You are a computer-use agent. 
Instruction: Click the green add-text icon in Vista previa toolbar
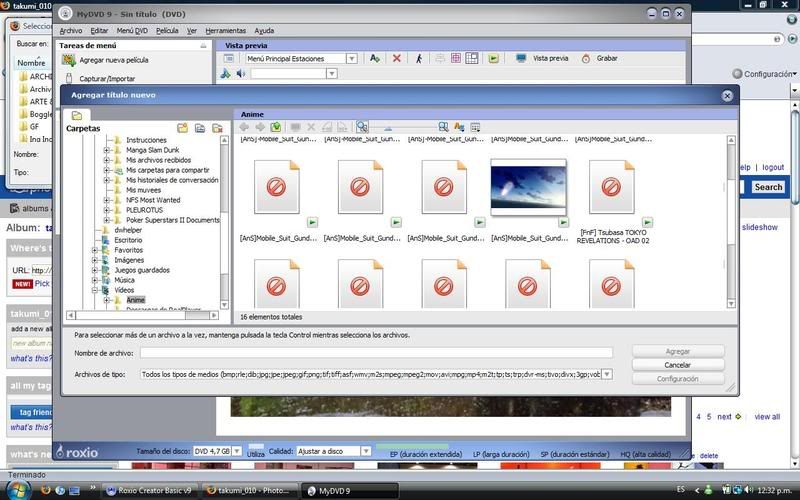point(375,59)
